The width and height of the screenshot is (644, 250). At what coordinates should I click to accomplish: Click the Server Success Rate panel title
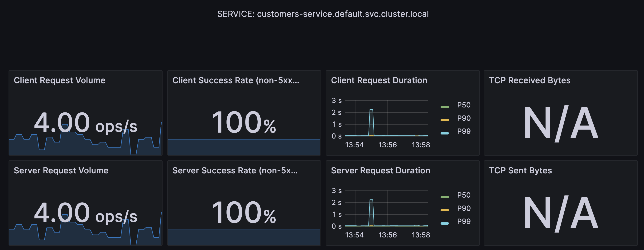coord(235,170)
